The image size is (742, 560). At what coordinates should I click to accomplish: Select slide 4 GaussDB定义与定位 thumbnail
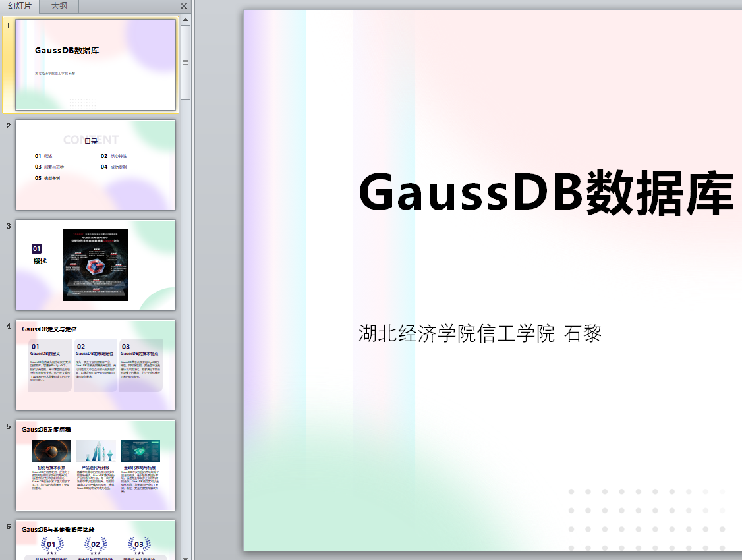(96, 365)
